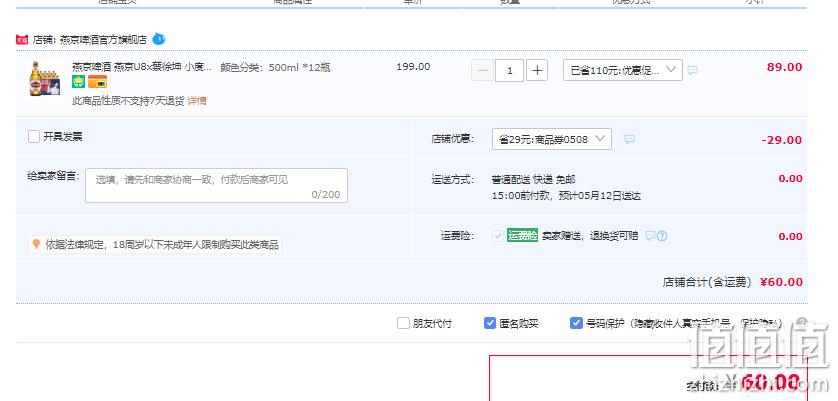
Task: Open the 已省110元 promotion dropdown
Action: 623,70
